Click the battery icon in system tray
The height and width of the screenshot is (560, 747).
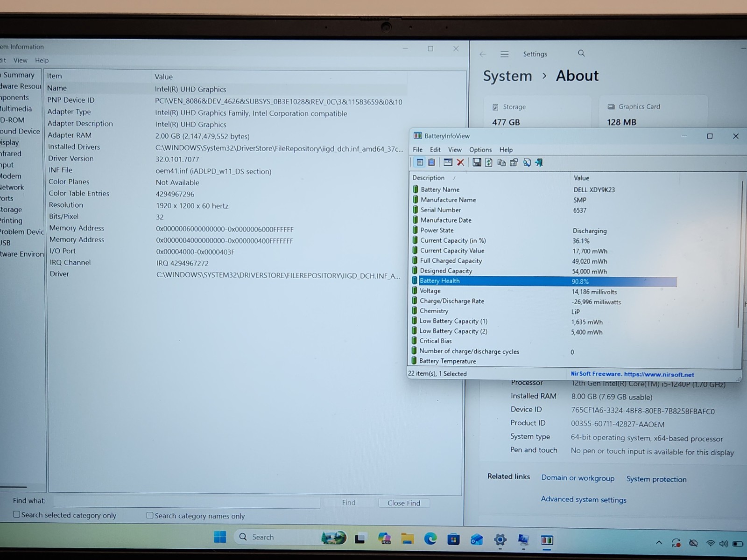click(738, 544)
